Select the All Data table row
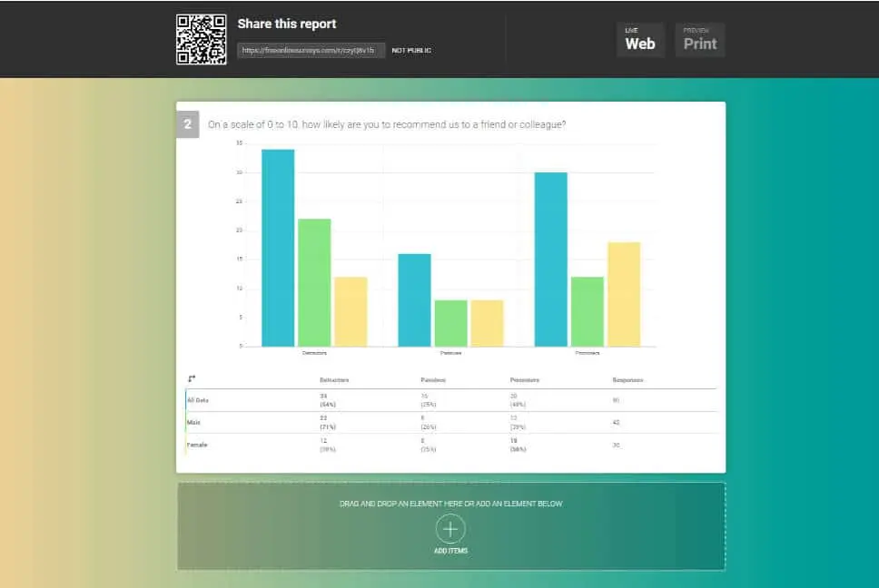879x588 pixels. point(199,399)
